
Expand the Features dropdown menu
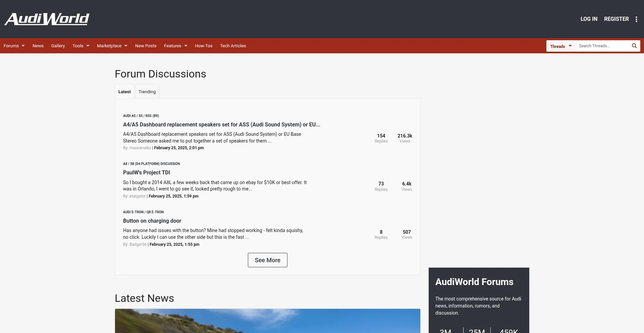coord(175,46)
